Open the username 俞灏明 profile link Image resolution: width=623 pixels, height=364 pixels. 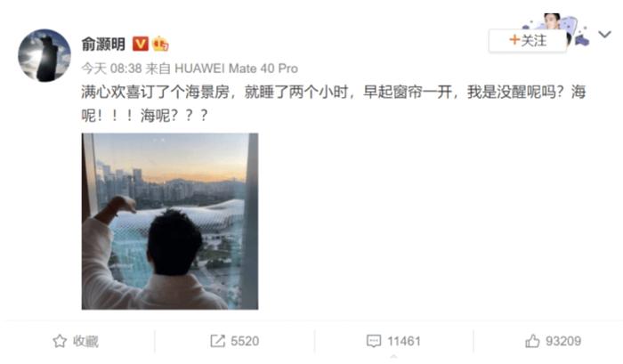pos(103,44)
